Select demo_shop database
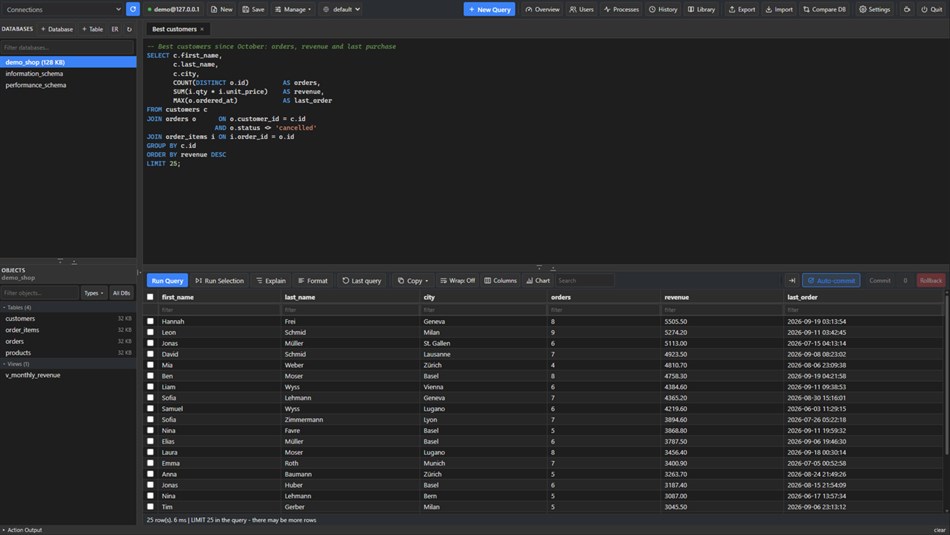This screenshot has width=950, height=535. 68,62
